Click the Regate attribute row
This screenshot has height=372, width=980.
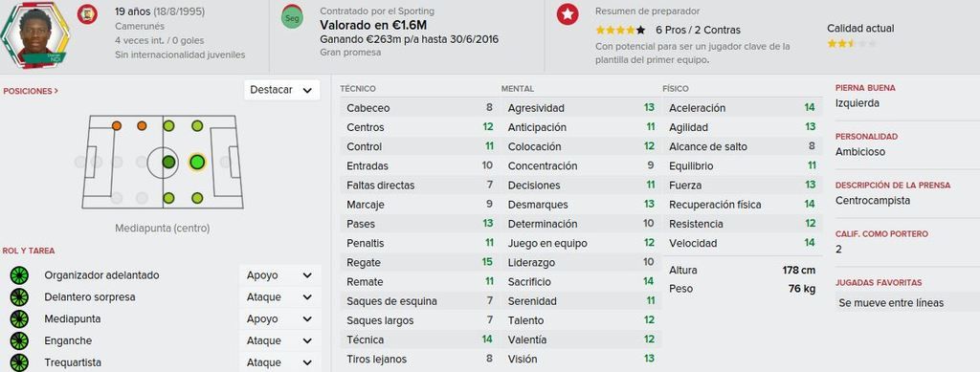[x=419, y=262]
